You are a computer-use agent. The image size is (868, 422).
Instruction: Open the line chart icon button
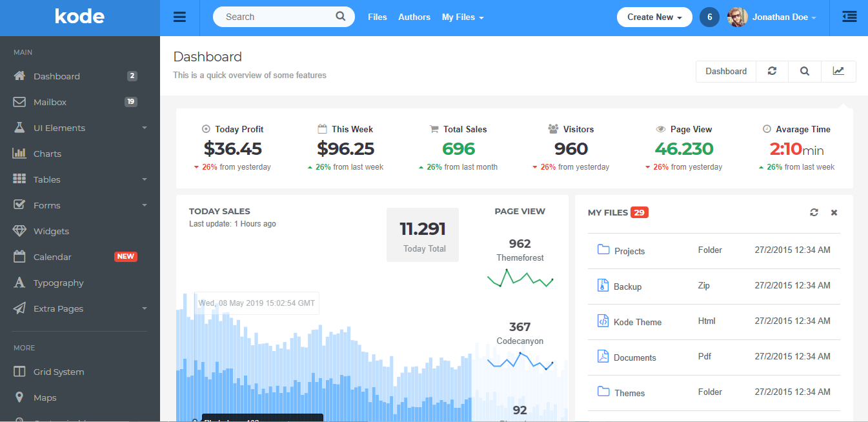pyautogui.click(x=838, y=72)
